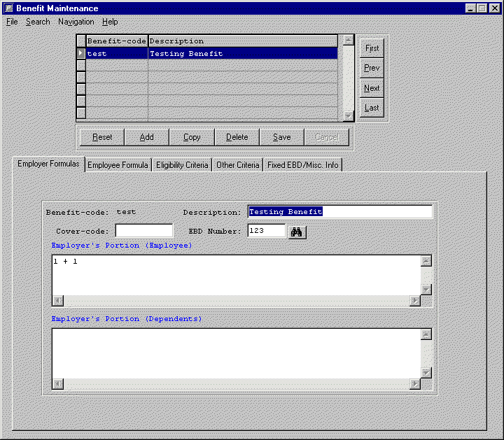Click the Description text field

(340, 212)
